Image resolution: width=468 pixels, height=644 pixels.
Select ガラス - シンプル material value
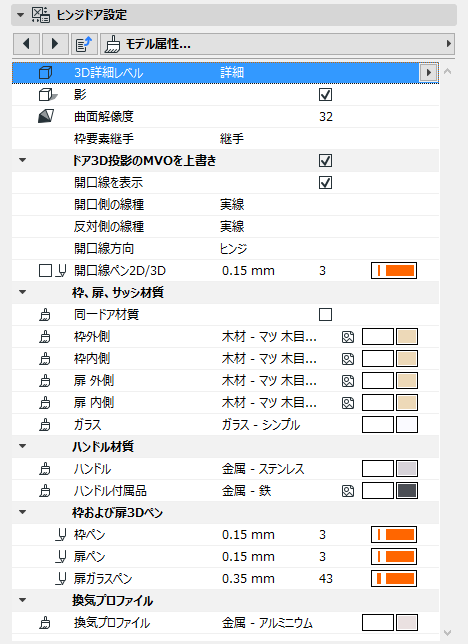click(x=261, y=425)
